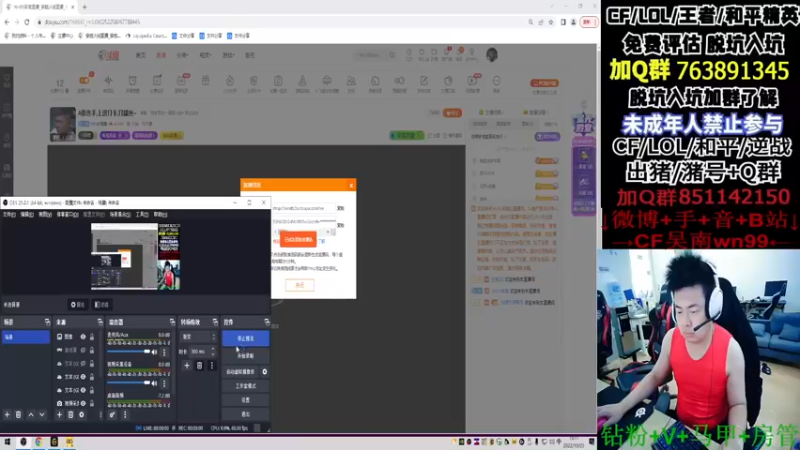Toggle lock on the camera video-capture source

[x=92, y=403]
